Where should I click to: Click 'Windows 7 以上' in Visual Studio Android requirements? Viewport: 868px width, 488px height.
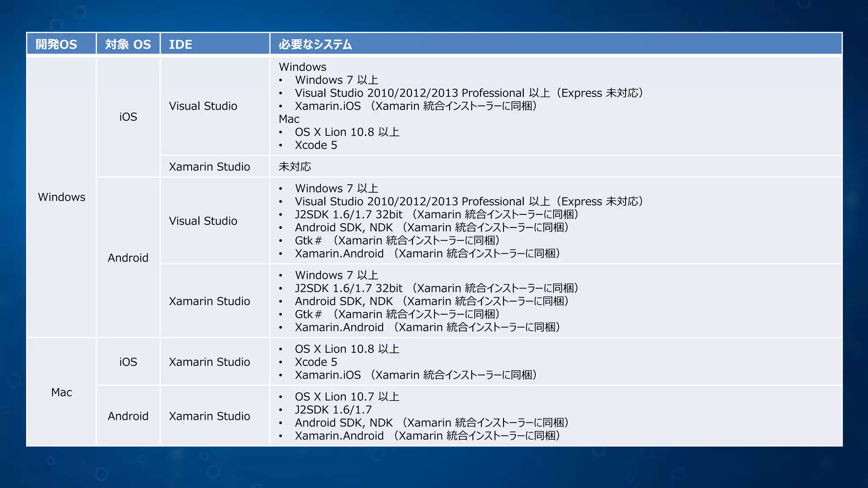point(337,189)
